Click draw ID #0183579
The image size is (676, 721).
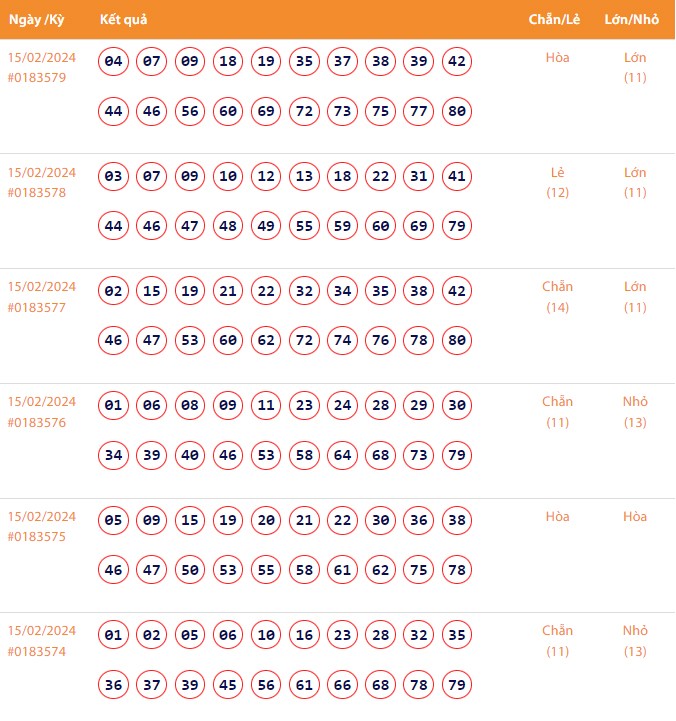[x=36, y=78]
